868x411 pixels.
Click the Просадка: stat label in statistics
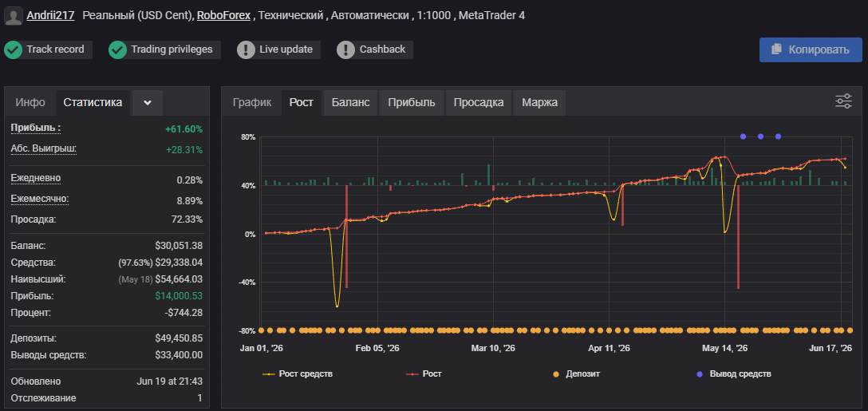34,219
